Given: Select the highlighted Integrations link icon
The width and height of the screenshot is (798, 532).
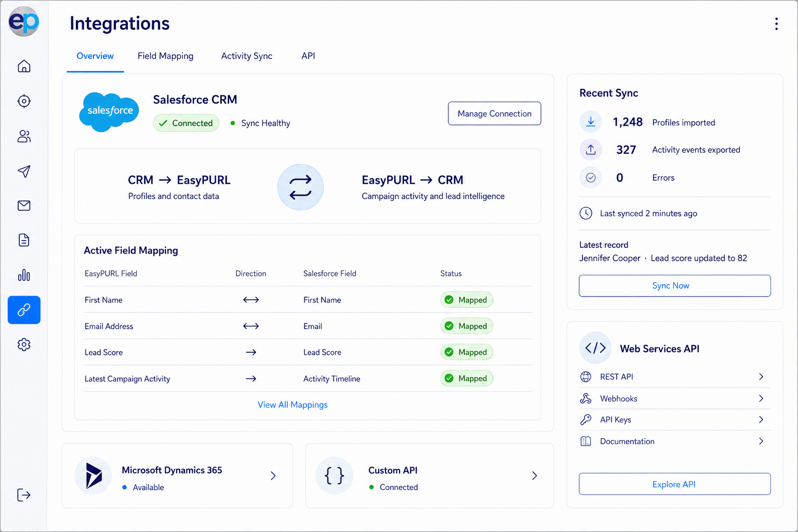Looking at the screenshot, I should pos(24,310).
